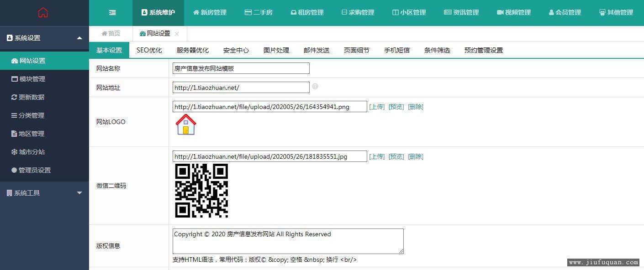Click the 网站地址 input field

241,88
